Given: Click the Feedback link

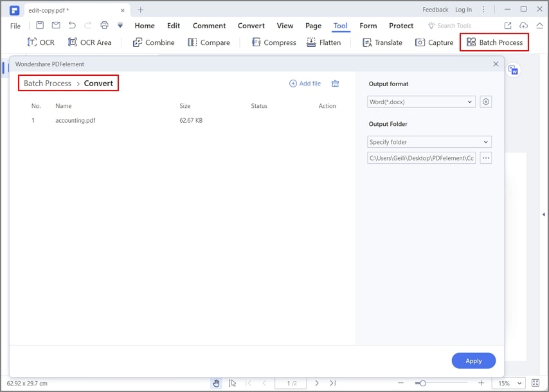Looking at the screenshot, I should (435, 10).
